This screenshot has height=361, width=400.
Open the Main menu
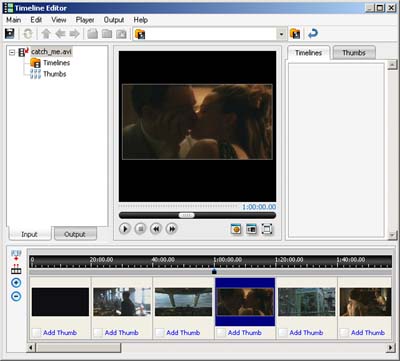(x=13, y=20)
